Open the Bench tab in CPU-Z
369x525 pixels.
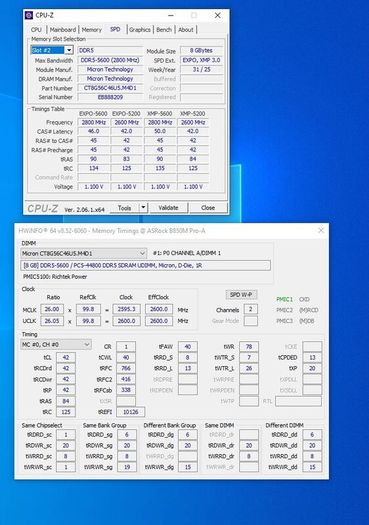point(164,30)
